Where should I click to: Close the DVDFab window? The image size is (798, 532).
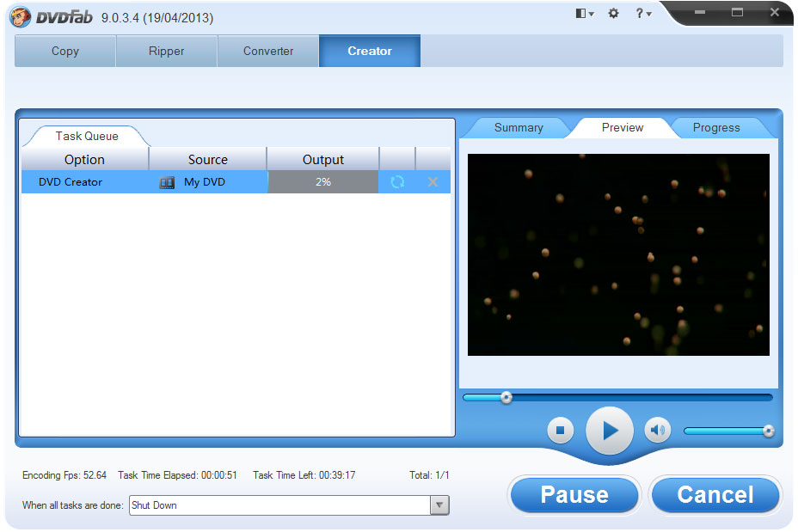tap(775, 12)
